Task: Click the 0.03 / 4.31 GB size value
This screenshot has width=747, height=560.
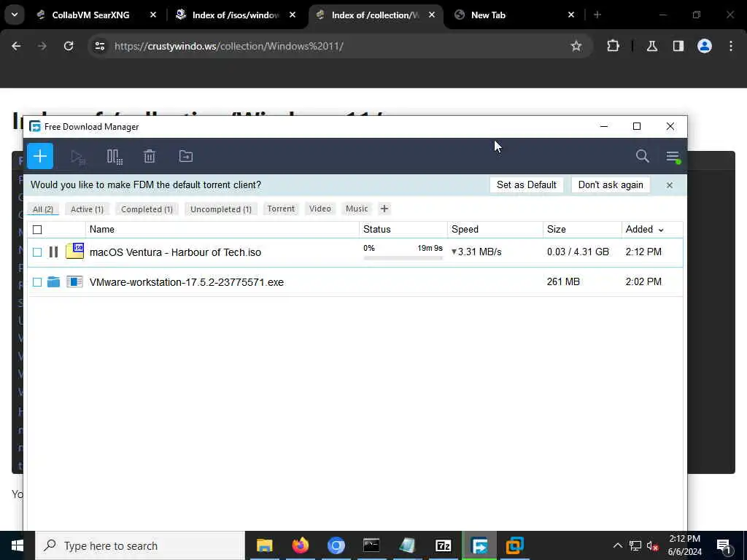Action: (578, 252)
